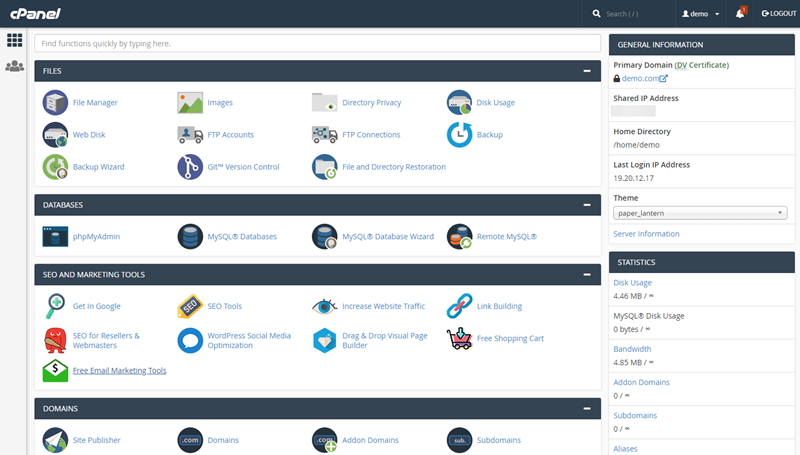Collapse the SEO and Marketing Tools section
Image resolution: width=800 pixels, height=455 pixels.
coord(587,274)
